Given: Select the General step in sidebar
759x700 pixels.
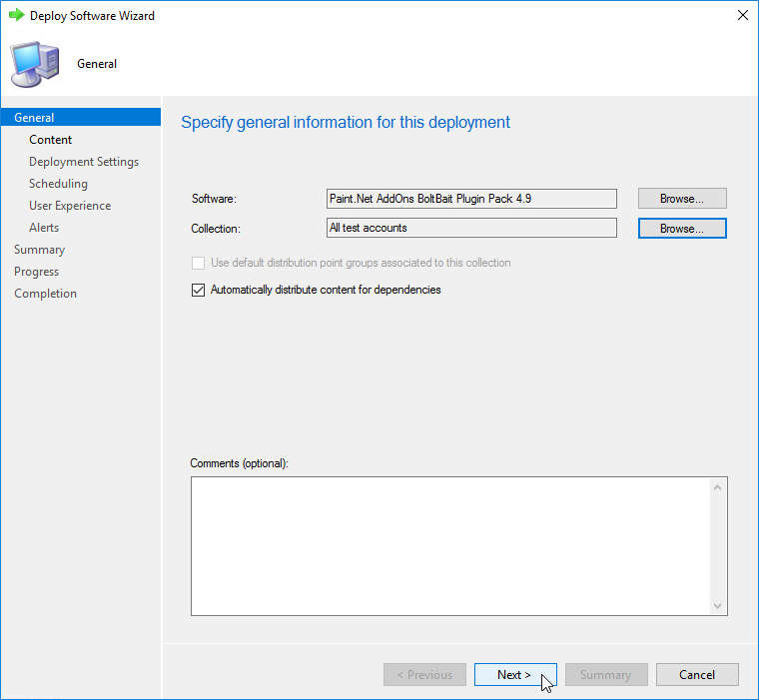Looking at the screenshot, I should point(34,118).
